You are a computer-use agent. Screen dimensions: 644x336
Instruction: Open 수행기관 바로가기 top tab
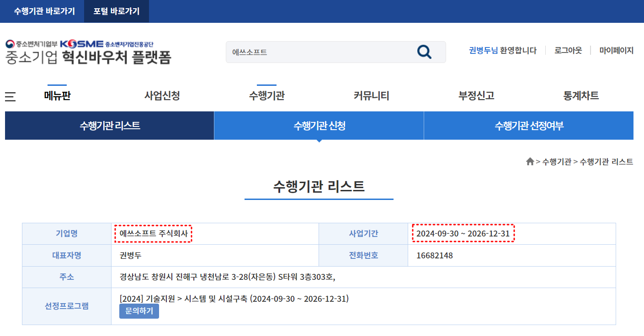click(x=44, y=11)
